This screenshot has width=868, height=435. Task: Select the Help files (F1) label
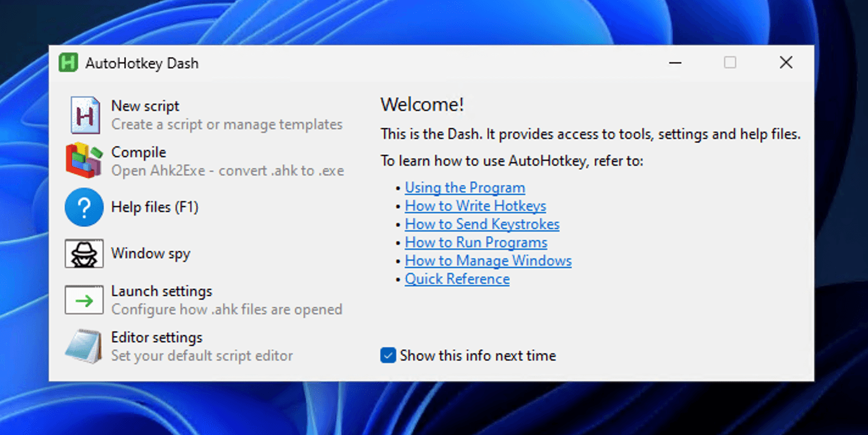[155, 207]
